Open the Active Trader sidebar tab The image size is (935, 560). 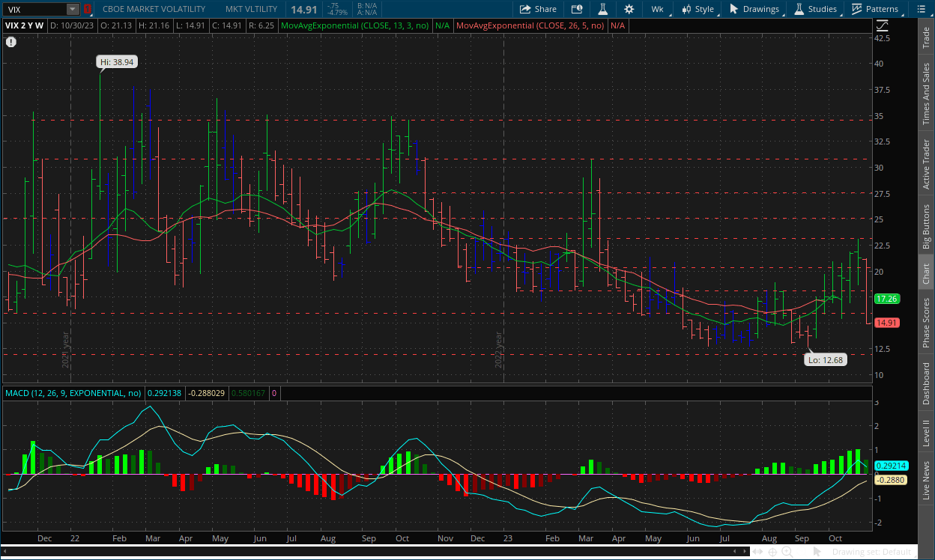927,164
